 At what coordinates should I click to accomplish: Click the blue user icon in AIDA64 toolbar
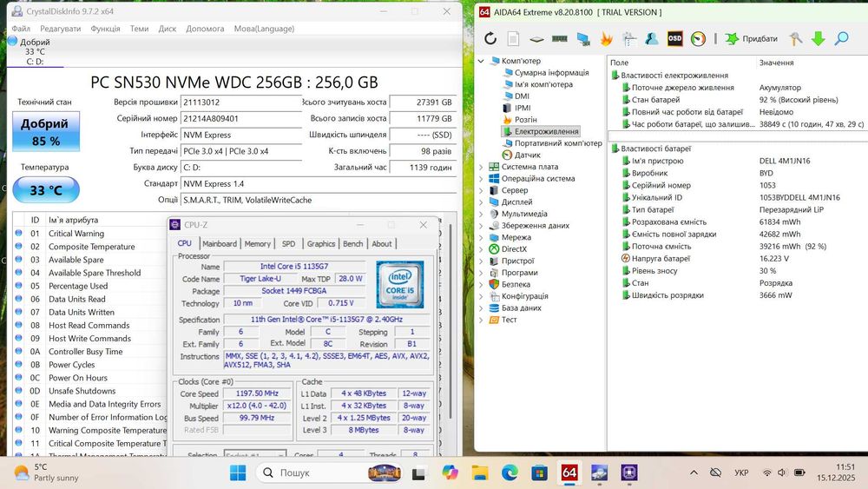[652, 39]
